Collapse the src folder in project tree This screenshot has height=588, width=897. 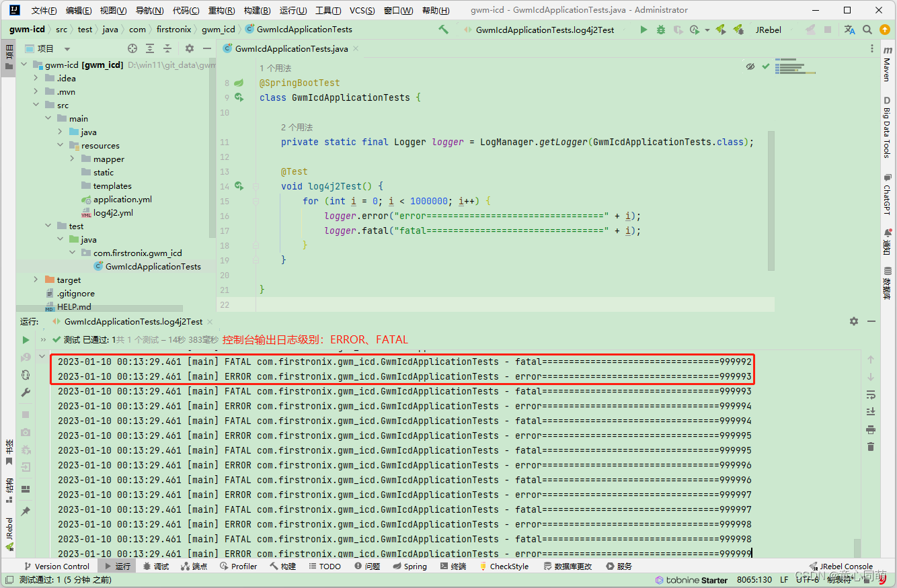pyautogui.click(x=36, y=104)
